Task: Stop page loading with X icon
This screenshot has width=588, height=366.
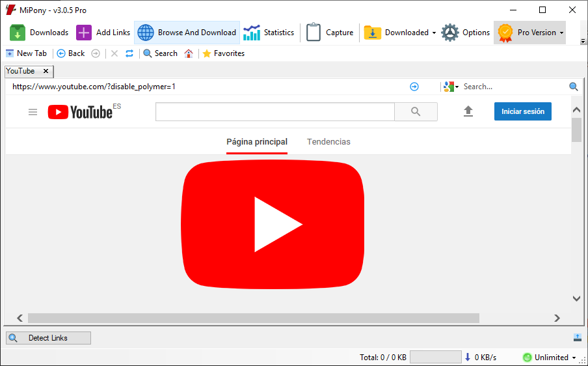Action: click(114, 53)
